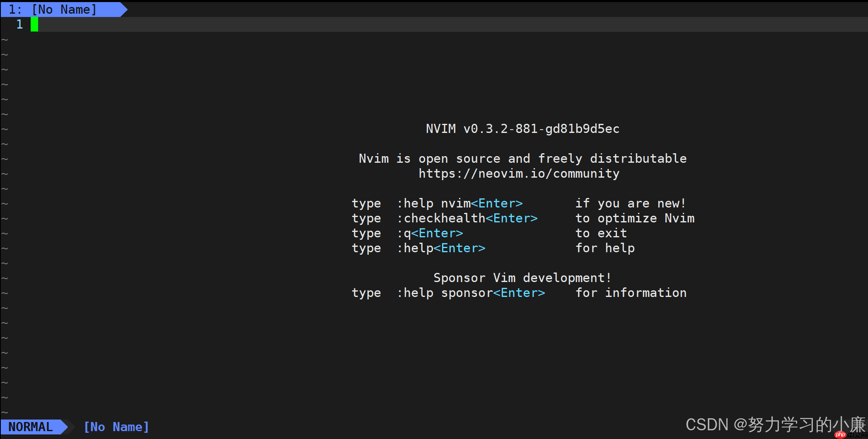Screen dimensions: 868x439
Task: Click the 'for information' text
Action: [631, 293]
